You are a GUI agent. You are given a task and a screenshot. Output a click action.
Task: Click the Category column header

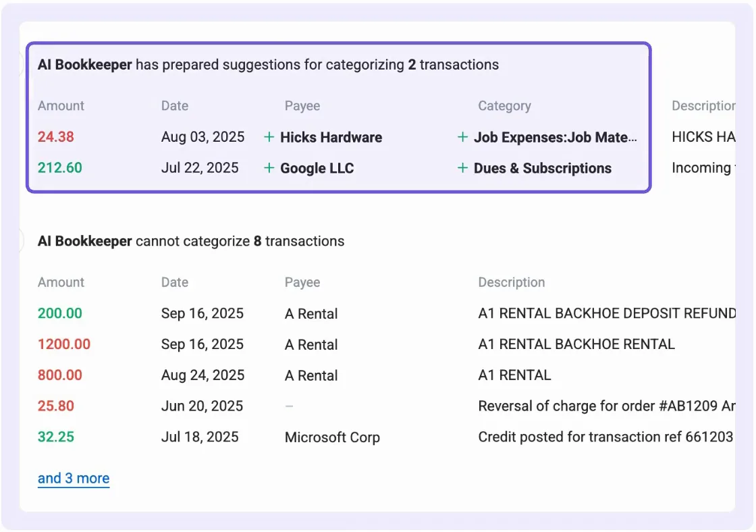click(504, 106)
